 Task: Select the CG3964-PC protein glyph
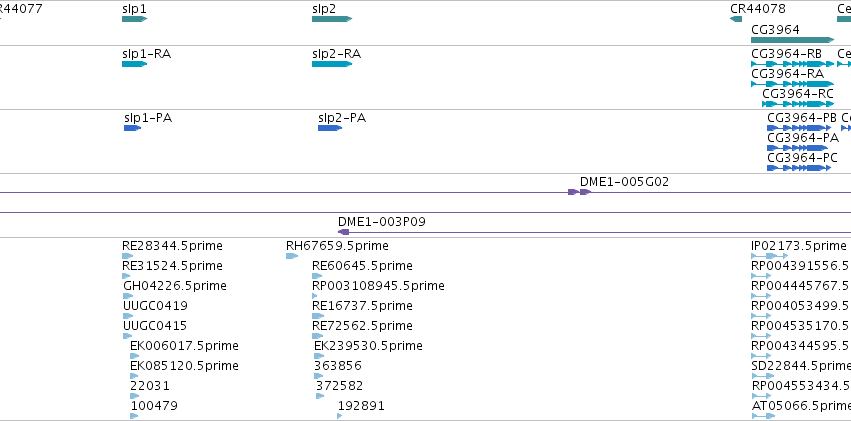pos(799,168)
